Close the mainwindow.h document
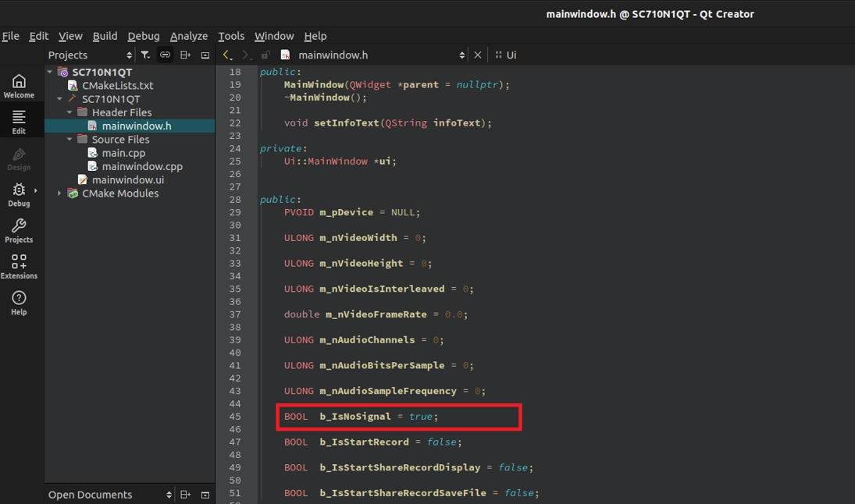The width and height of the screenshot is (855, 504). pyautogui.click(x=478, y=55)
